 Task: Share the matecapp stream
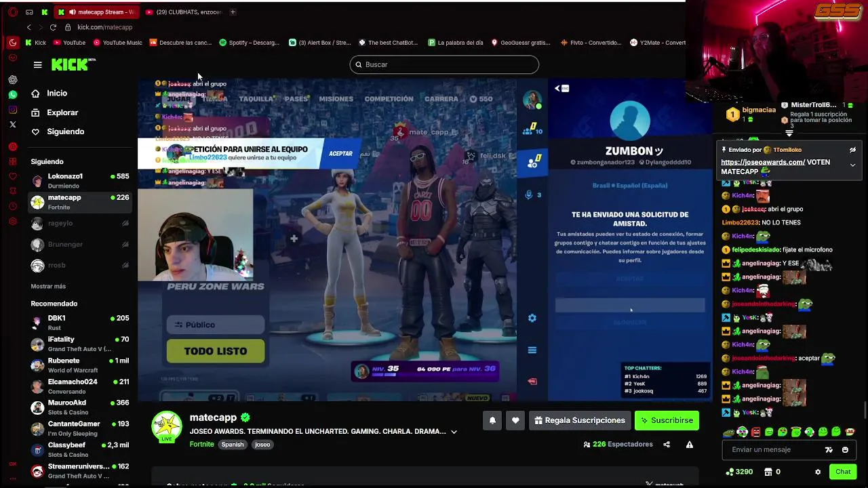667,445
